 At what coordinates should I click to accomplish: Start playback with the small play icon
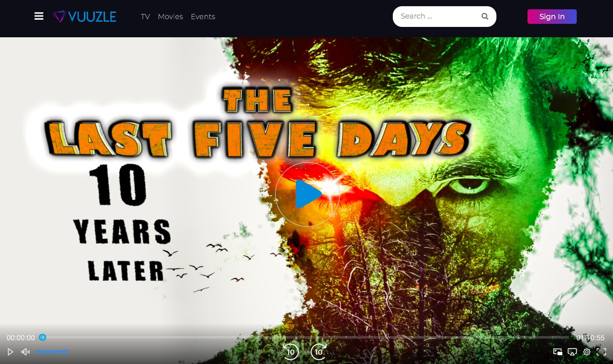click(10, 352)
